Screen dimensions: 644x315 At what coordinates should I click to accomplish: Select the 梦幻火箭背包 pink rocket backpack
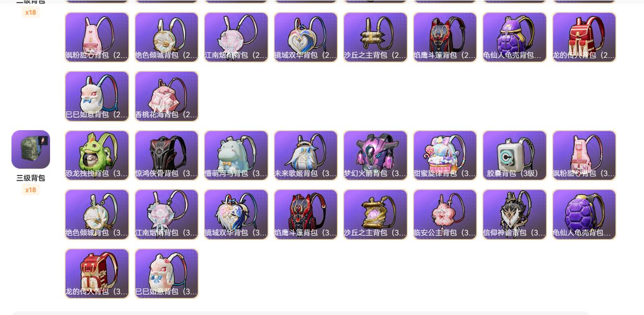click(x=375, y=155)
